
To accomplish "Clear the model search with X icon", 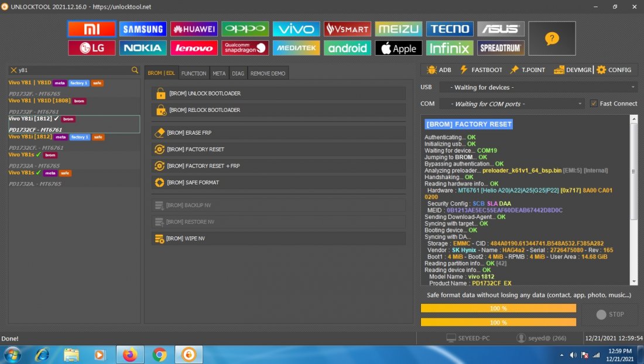I will coord(13,70).
